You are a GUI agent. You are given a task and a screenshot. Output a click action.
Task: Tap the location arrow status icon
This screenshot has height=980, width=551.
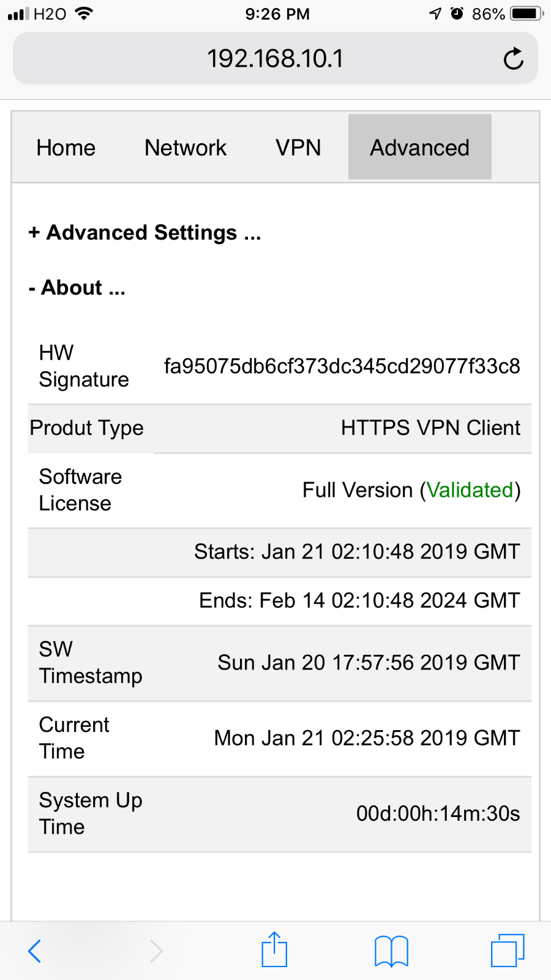coord(435,13)
